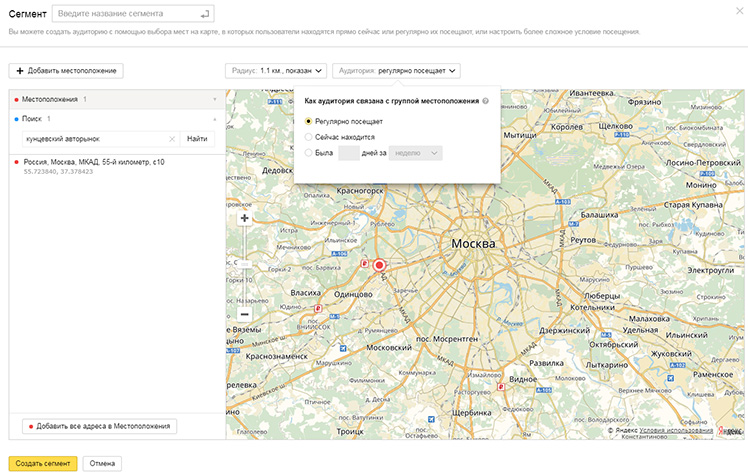Click 'Добавить все адреса в Местоположения' button
The image size is (748, 474).
point(99,426)
